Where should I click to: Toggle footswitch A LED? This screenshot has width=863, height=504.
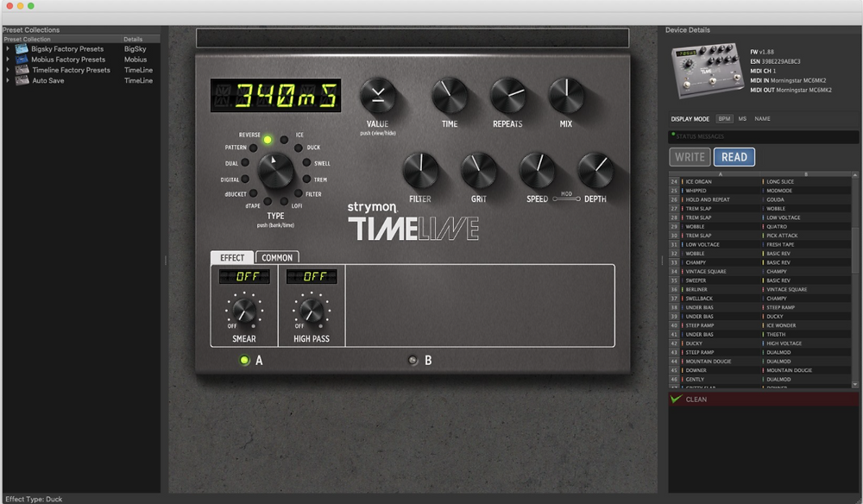point(244,361)
